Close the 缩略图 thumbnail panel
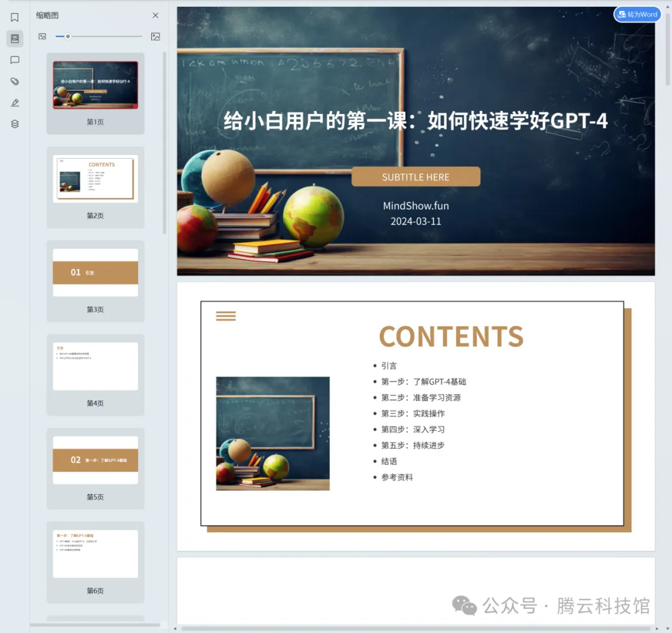672x633 pixels. 155,15
